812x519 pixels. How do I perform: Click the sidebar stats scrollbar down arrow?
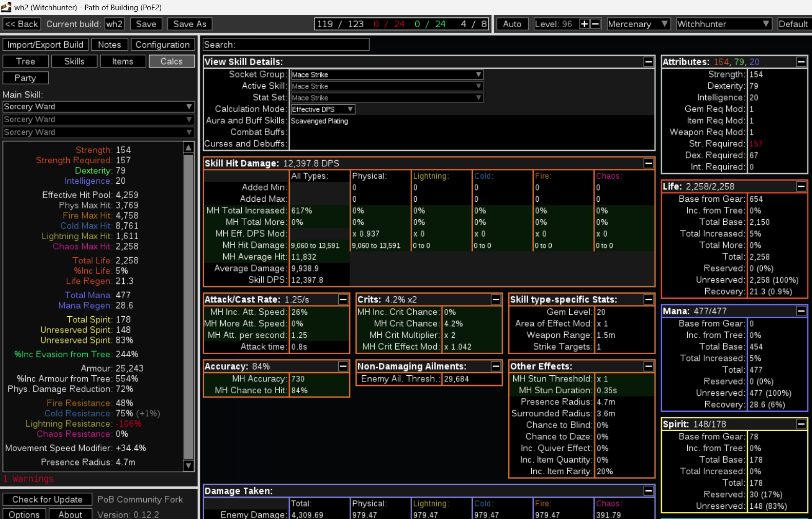[188, 466]
